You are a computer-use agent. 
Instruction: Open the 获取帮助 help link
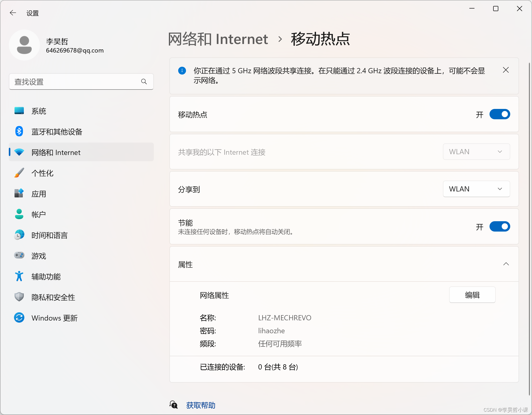click(201, 405)
